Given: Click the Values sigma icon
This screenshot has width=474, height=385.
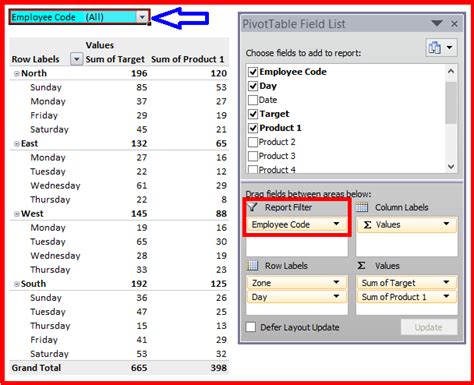Looking at the screenshot, I should pyautogui.click(x=361, y=266).
